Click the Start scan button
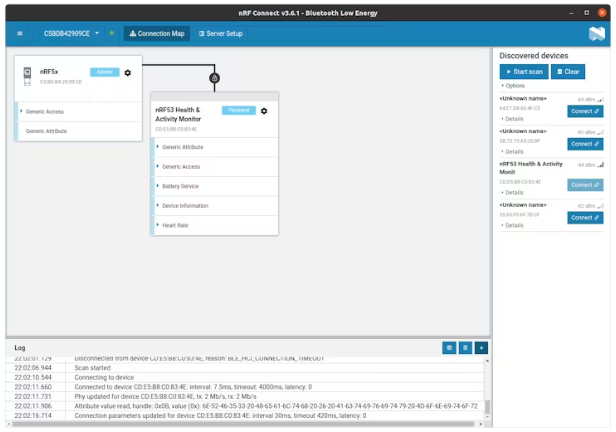 tap(524, 71)
